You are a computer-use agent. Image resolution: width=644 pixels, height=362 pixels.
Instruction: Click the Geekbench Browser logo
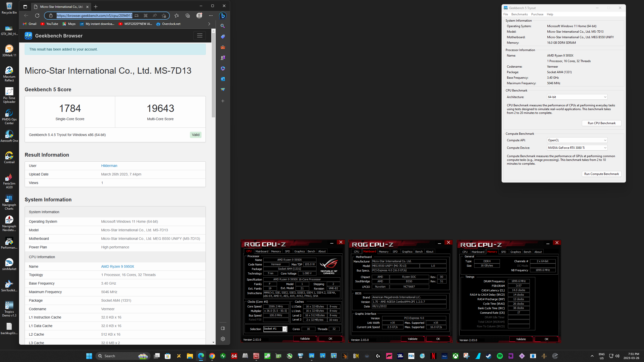[54, 36]
